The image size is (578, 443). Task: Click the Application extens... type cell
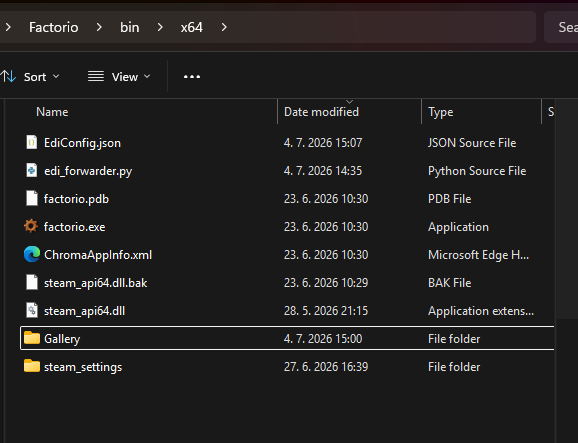tap(481, 311)
